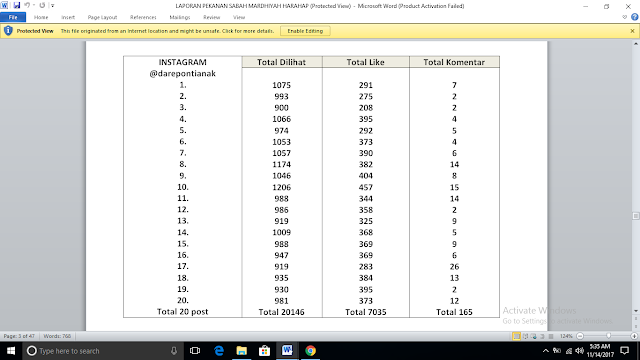Screen dimensions: 640x360
Task: Open the File tab
Action: (13, 17)
